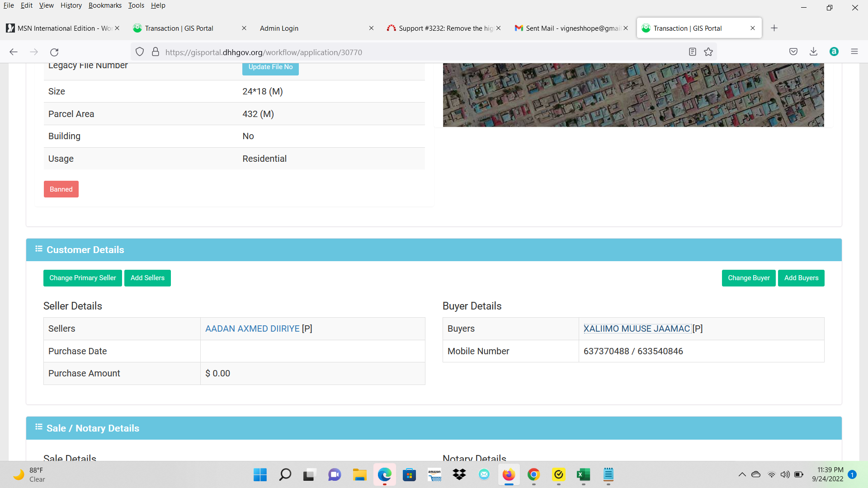Viewport: 868px width, 488px height.
Task: Select the Size value 24*18 (M)
Action: [263, 91]
